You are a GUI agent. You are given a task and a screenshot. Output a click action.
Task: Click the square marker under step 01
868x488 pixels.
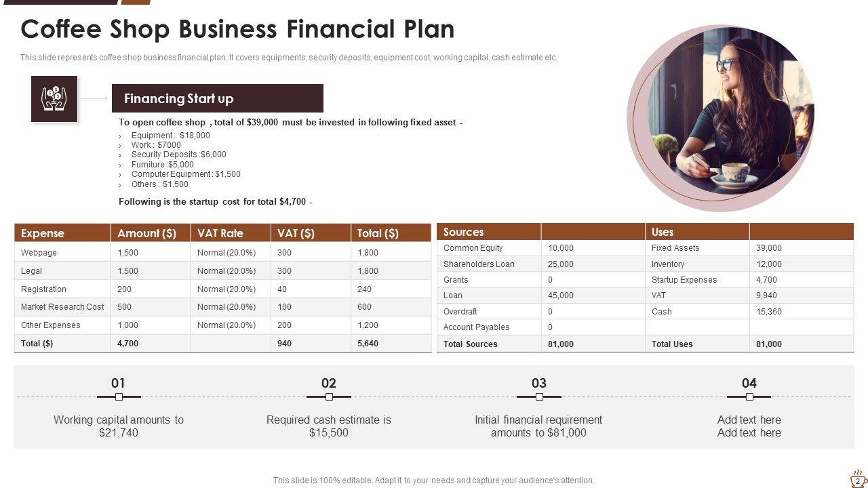[x=119, y=397]
